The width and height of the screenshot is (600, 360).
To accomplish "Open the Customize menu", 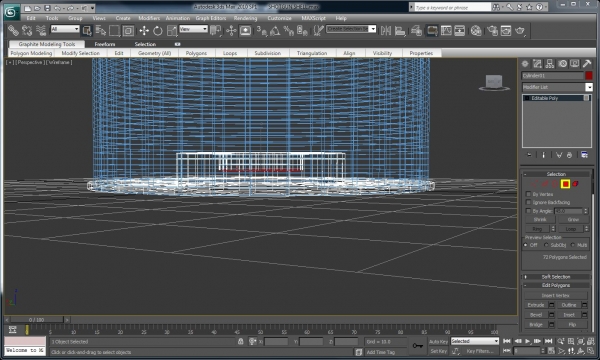I will [279, 18].
